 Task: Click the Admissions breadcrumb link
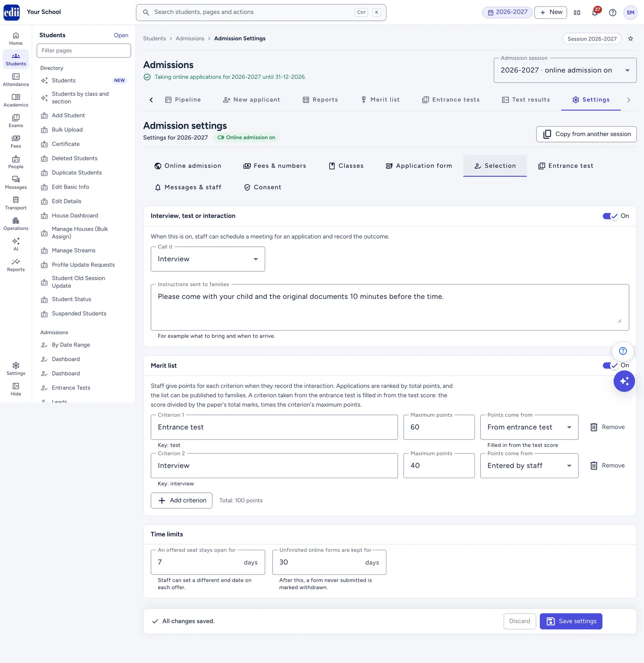pyautogui.click(x=190, y=39)
